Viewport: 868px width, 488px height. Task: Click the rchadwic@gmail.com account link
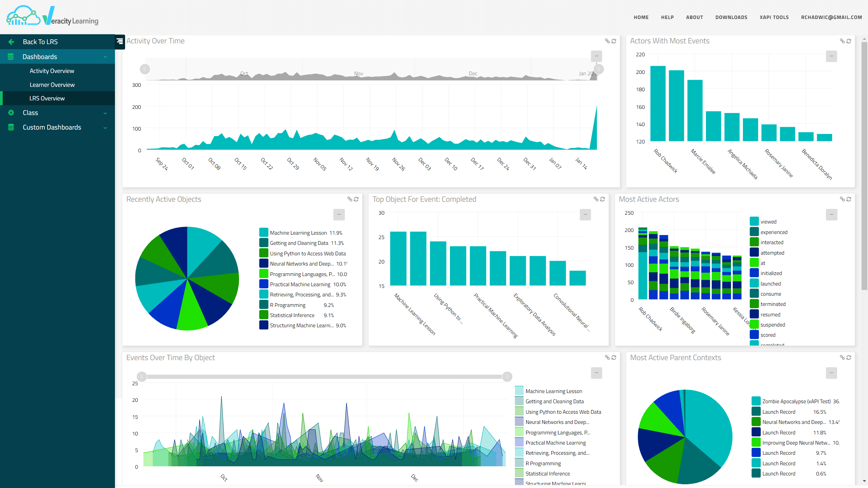coord(831,17)
